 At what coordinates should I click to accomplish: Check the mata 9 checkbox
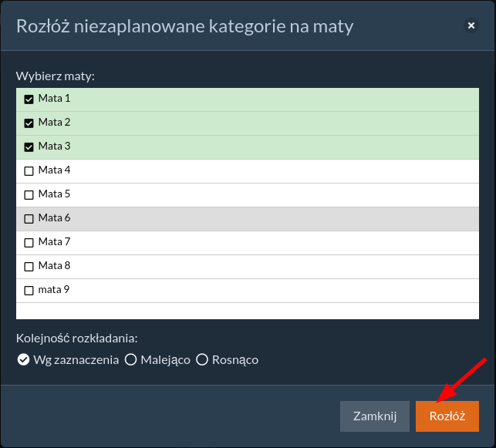pyautogui.click(x=29, y=291)
